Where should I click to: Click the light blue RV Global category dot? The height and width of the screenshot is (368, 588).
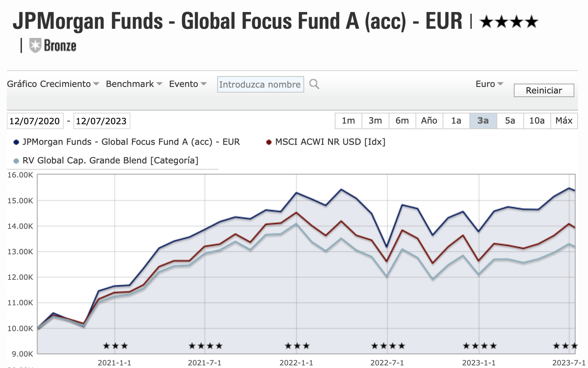click(16, 161)
